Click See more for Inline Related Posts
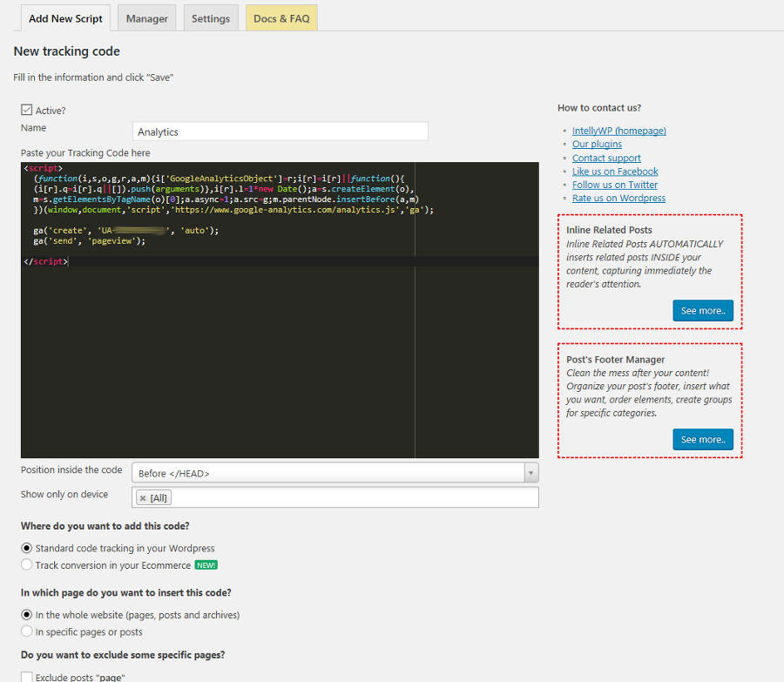 pos(703,310)
